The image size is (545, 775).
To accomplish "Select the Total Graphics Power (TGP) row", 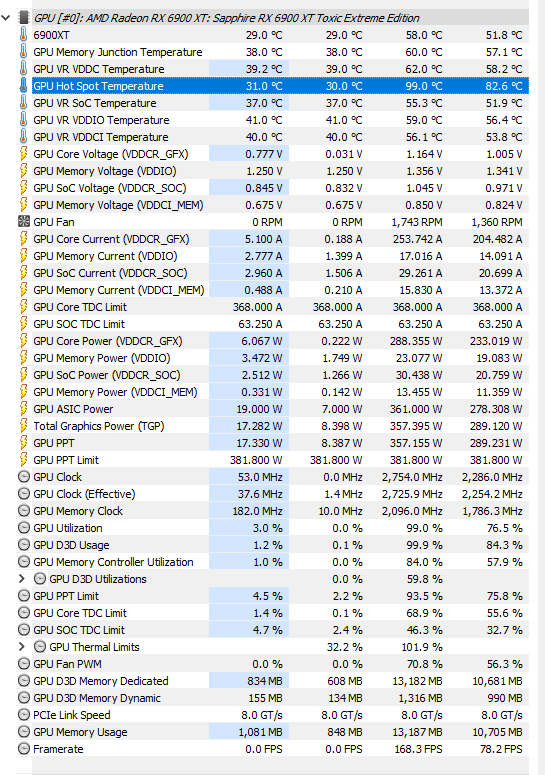I will (x=281, y=426).
